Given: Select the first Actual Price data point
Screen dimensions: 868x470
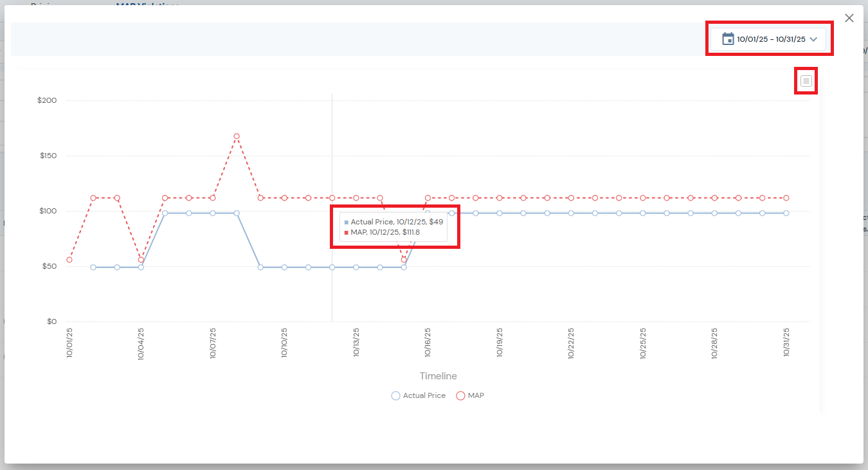Looking at the screenshot, I should coord(93,267).
